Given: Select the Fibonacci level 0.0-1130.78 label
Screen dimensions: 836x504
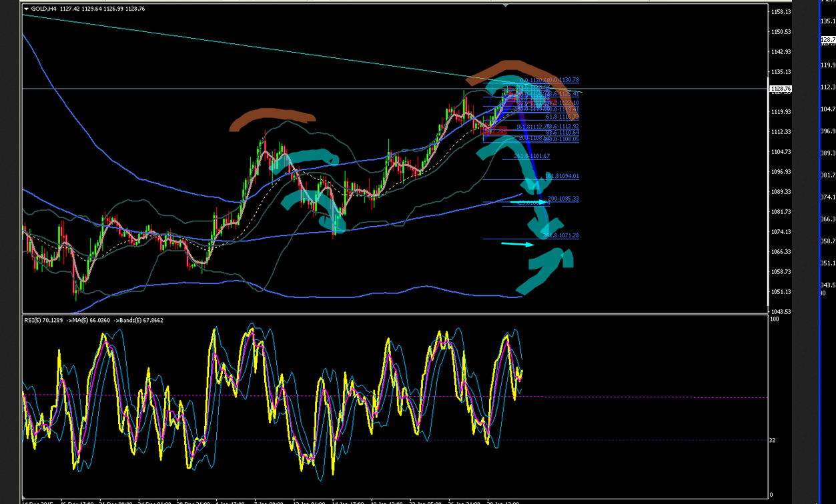Looking at the screenshot, I should tap(563, 80).
